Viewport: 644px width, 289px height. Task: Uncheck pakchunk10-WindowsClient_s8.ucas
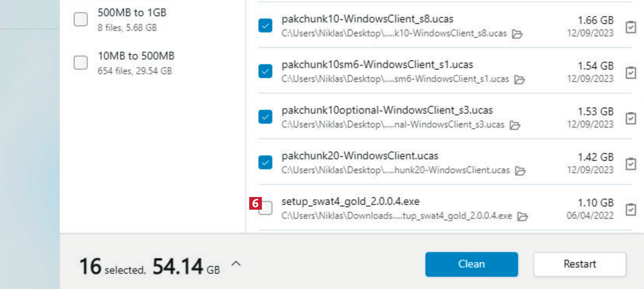tap(265, 26)
